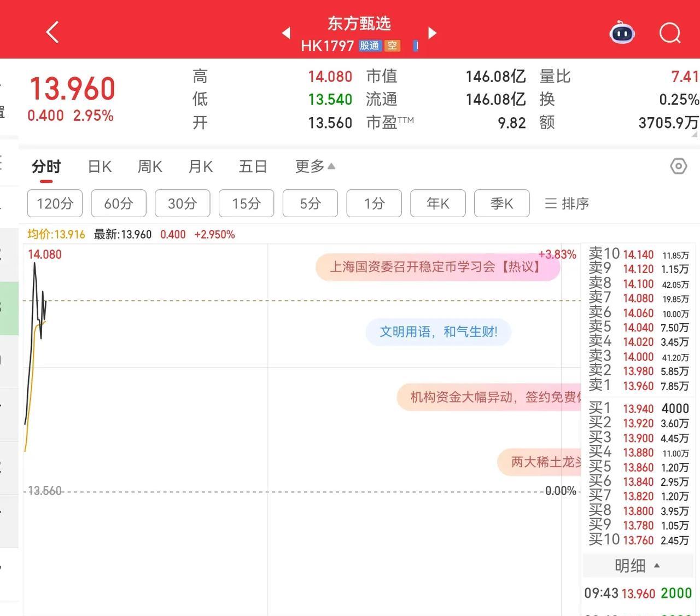Switch to the 周K tab

150,166
